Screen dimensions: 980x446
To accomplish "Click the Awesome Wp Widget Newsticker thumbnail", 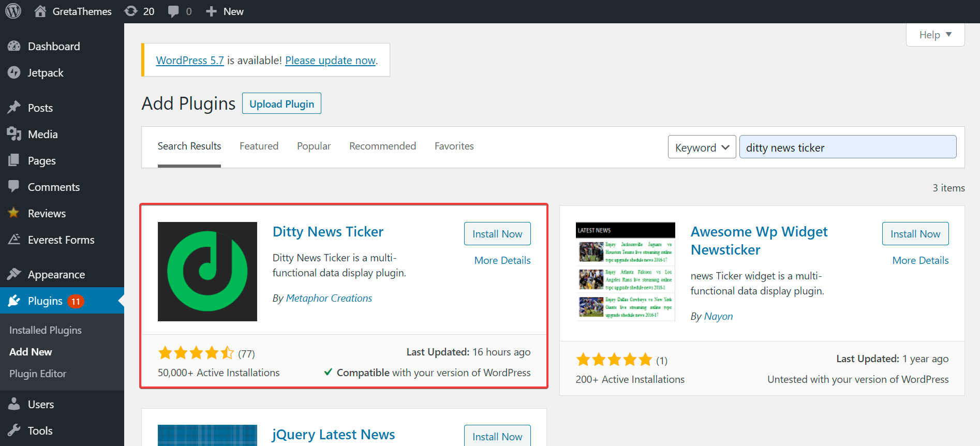I will click(626, 272).
